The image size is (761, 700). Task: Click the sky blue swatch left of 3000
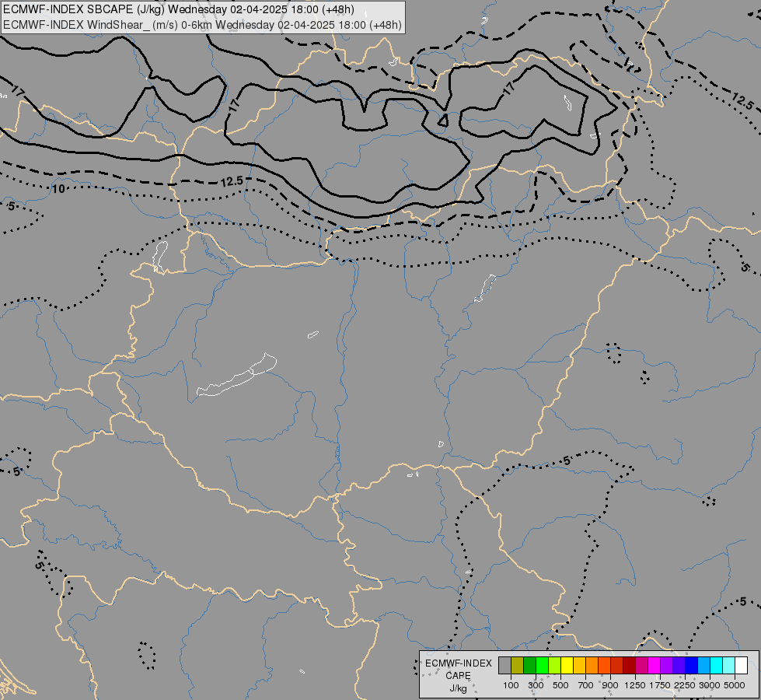pos(703,665)
